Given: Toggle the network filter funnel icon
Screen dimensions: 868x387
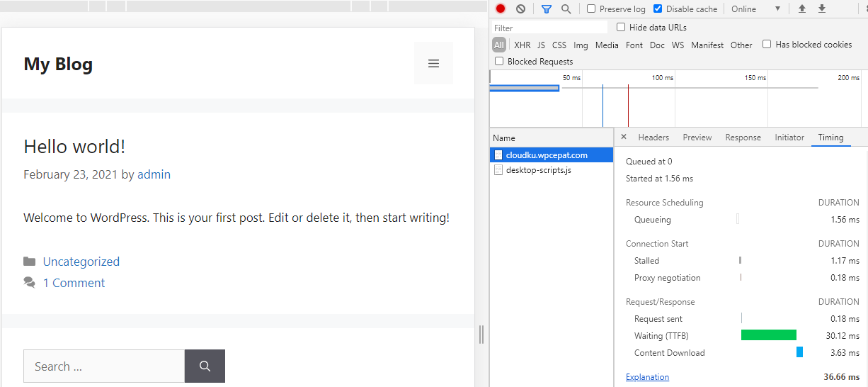Looking at the screenshot, I should (546, 9).
